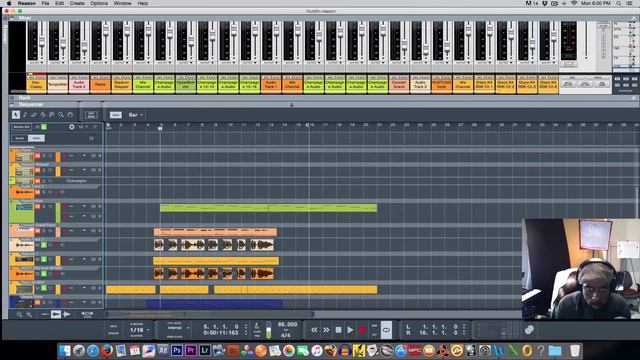This screenshot has width=640, height=360.
Task: Click the sync link icon in transport
Action: (x=529, y=330)
